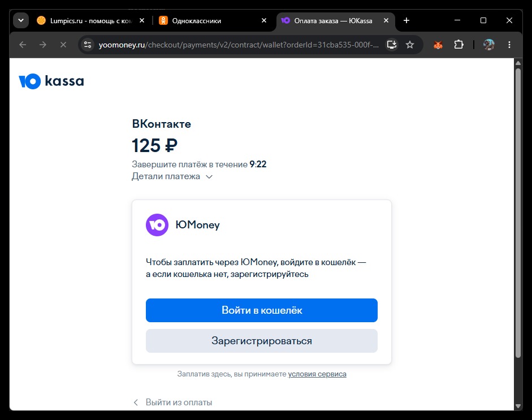Image resolution: width=532 pixels, height=420 pixels.
Task: Open the Chrome three-dot menu
Action: (x=509, y=45)
